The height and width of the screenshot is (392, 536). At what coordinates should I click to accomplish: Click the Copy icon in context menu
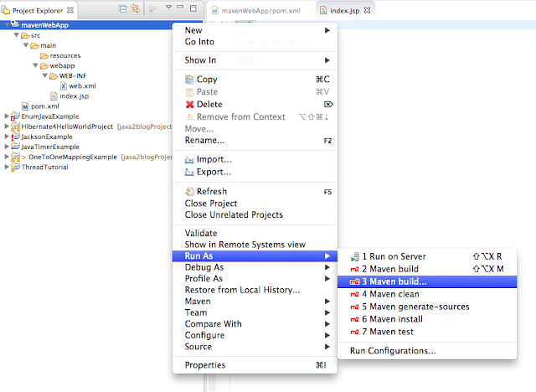tap(189, 80)
